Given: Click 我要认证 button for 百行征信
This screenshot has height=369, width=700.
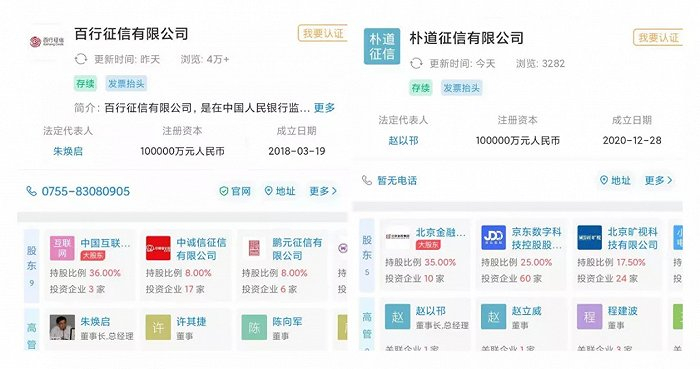Looking at the screenshot, I should coord(322,33).
